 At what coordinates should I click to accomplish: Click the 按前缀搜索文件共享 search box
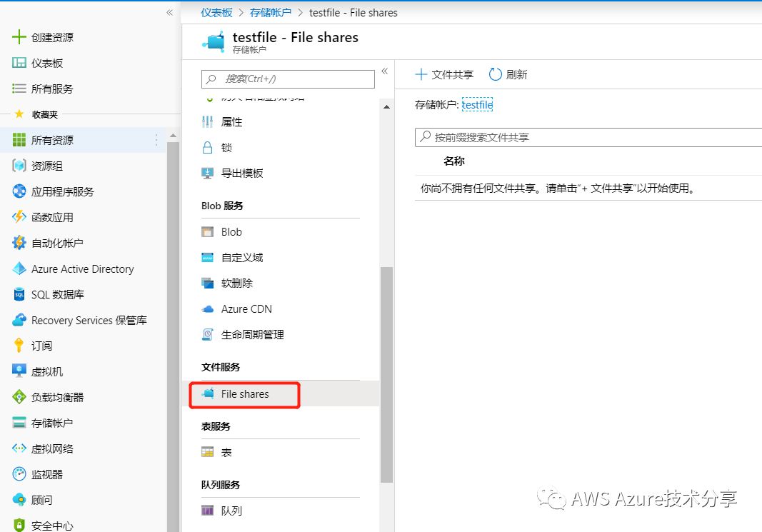click(588, 138)
